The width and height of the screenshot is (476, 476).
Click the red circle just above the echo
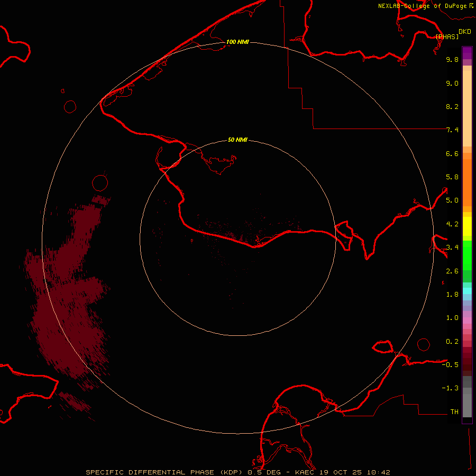pyautogui.click(x=99, y=183)
